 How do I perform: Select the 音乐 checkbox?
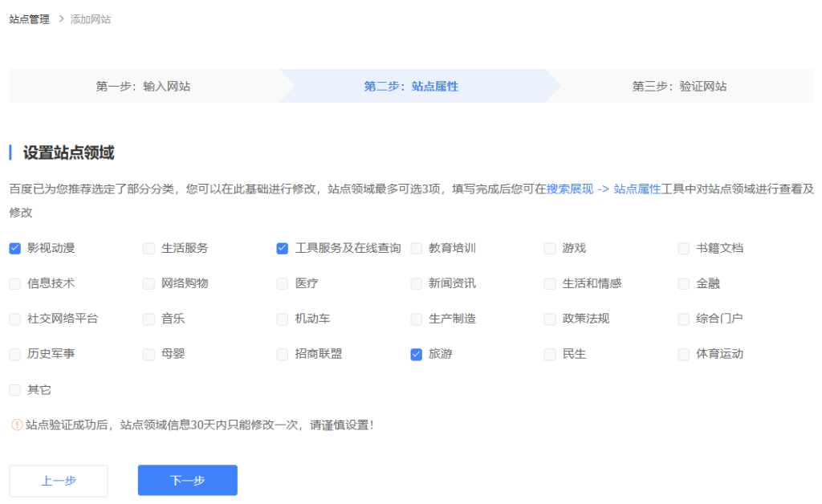click(x=149, y=319)
